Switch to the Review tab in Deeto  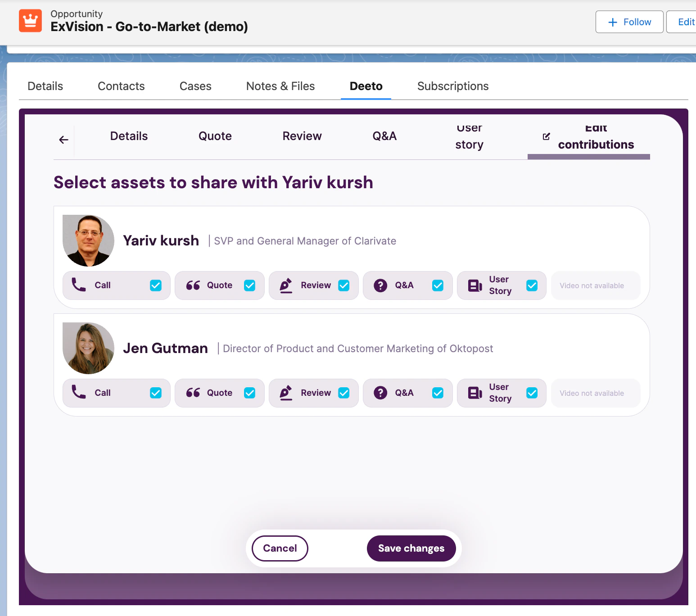(302, 136)
